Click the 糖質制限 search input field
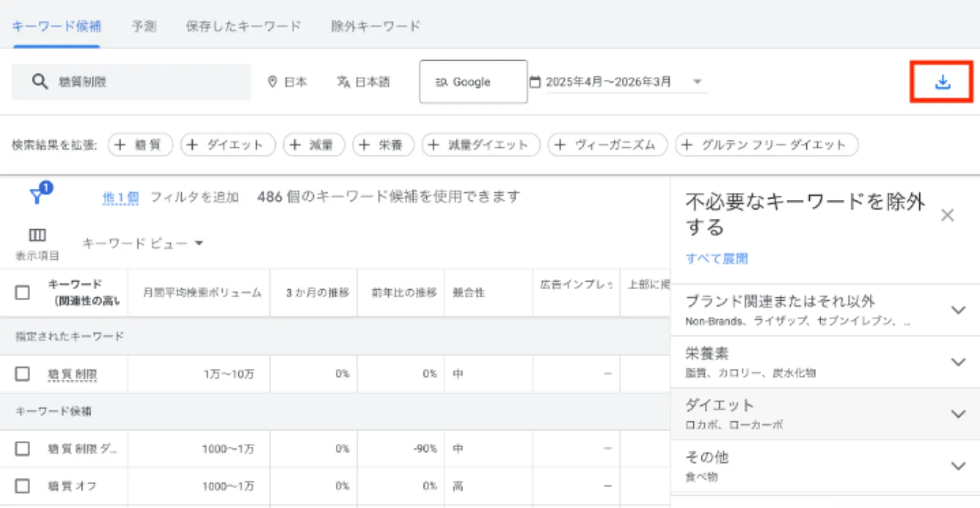This screenshot has height=508, width=980. tap(131, 82)
